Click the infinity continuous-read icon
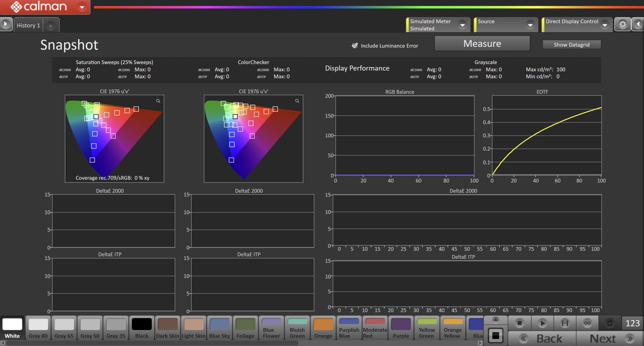 pyautogui.click(x=587, y=323)
